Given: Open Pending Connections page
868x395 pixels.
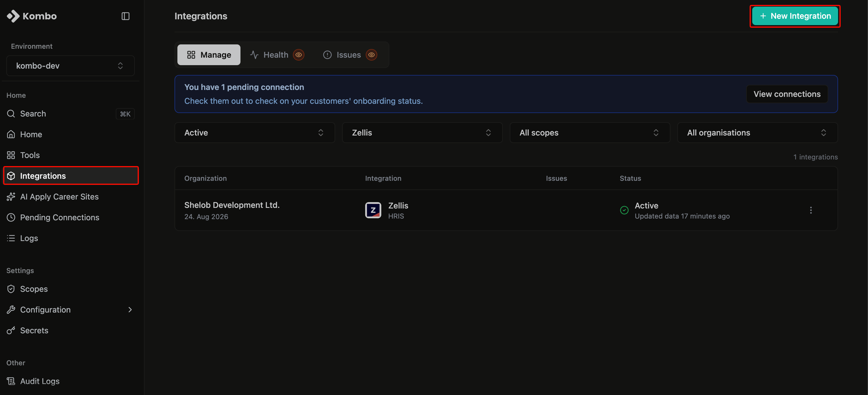Looking at the screenshot, I should (x=71, y=217).
